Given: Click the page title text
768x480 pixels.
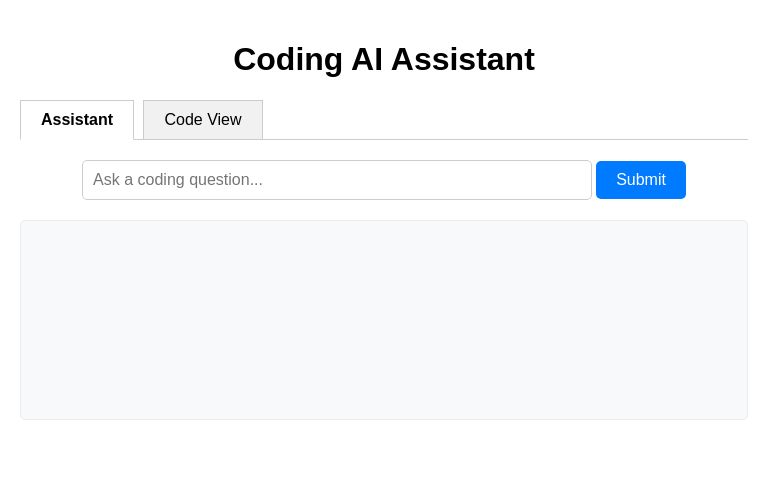Looking at the screenshot, I should [x=384, y=59].
